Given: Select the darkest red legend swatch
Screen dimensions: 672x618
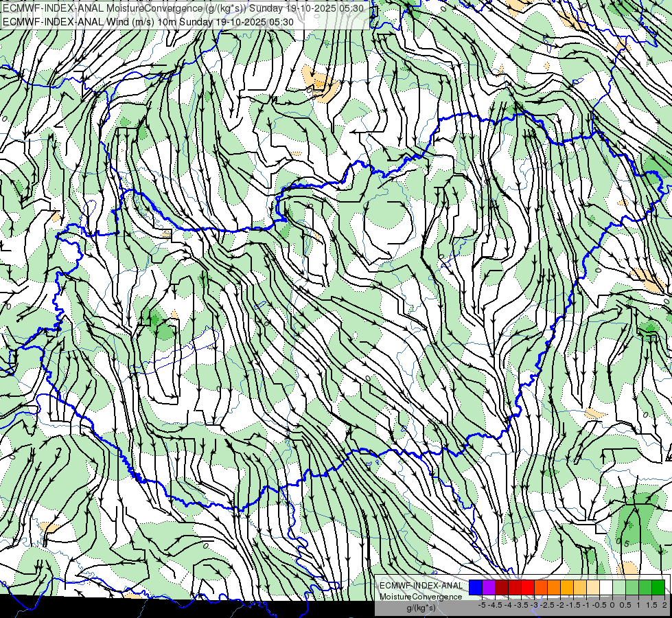Looking at the screenshot, I should point(502,587).
